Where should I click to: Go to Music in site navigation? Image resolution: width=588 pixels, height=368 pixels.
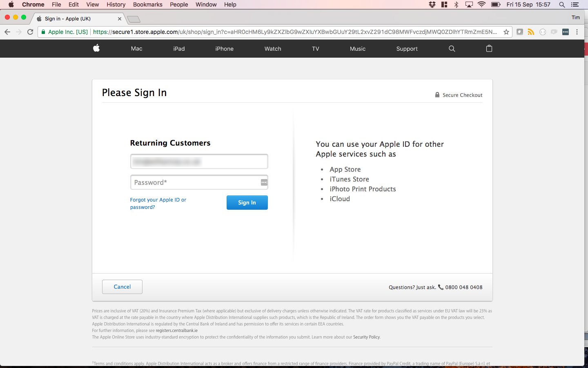pyautogui.click(x=358, y=49)
